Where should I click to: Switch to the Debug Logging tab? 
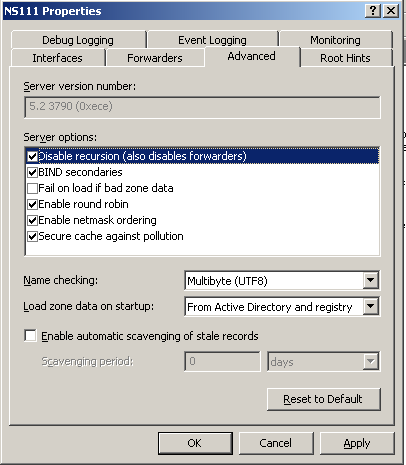[78, 40]
